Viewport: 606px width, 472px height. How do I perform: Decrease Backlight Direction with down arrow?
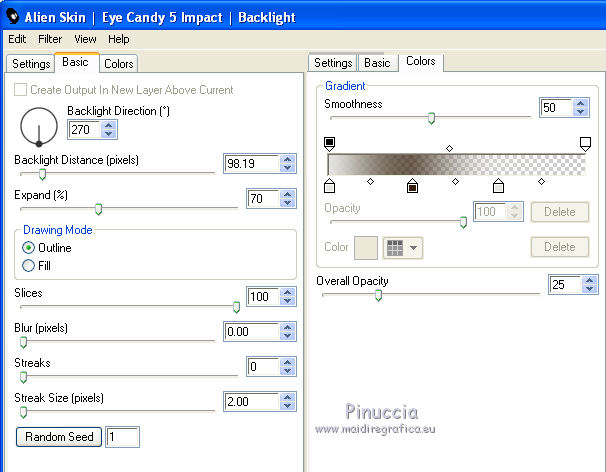click(x=109, y=134)
